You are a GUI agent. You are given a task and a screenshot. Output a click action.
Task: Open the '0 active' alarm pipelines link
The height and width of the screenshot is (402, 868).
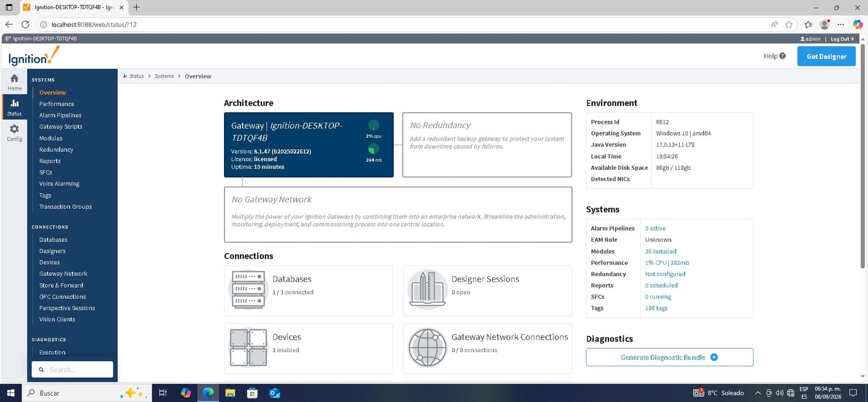[x=655, y=228]
